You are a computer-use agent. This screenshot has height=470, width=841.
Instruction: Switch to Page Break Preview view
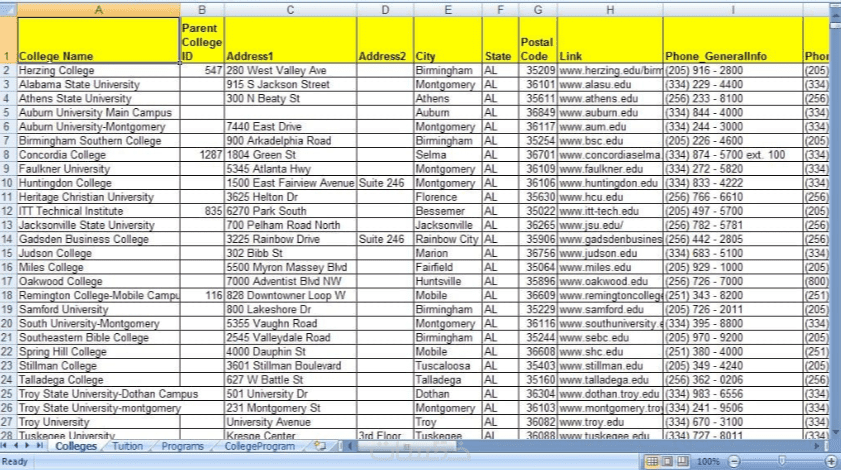tap(682, 461)
